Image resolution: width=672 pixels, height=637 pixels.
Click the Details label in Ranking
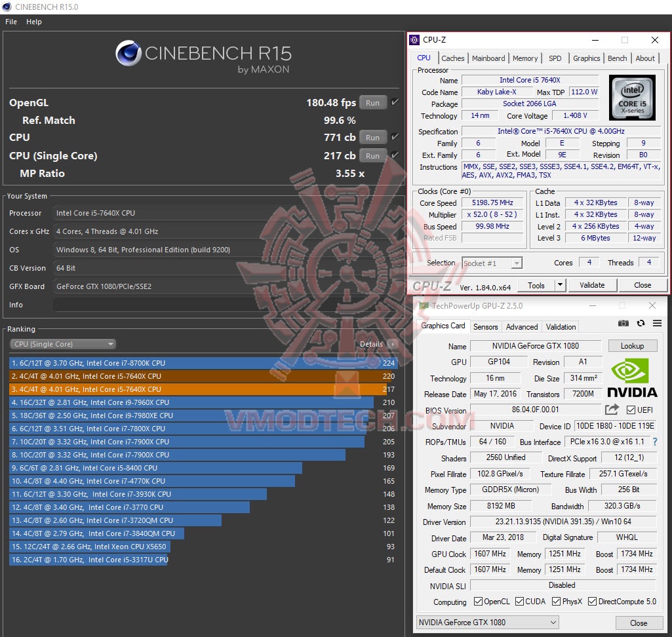(371, 344)
